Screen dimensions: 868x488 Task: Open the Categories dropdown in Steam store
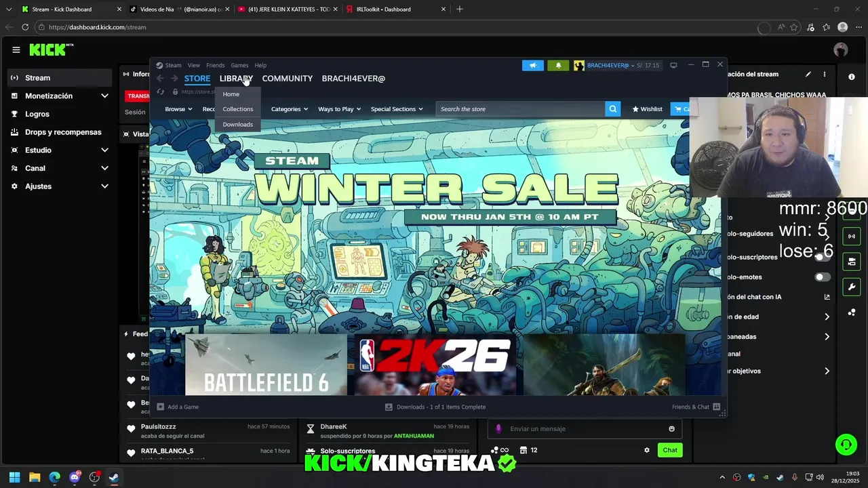[290, 109]
